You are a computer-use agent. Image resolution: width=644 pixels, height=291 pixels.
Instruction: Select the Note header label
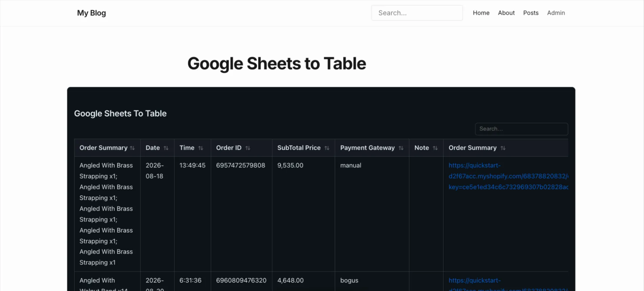[422, 148]
